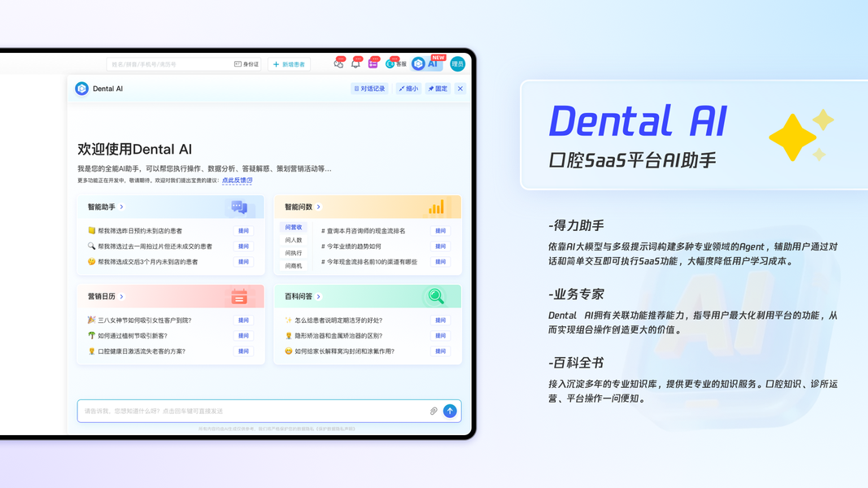
Task: Expand the 智能问数 section arrow
Action: click(319, 207)
